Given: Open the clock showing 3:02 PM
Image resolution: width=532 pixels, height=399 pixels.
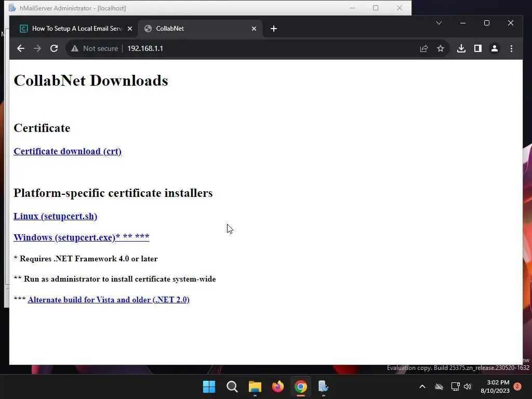Looking at the screenshot, I should [x=495, y=387].
